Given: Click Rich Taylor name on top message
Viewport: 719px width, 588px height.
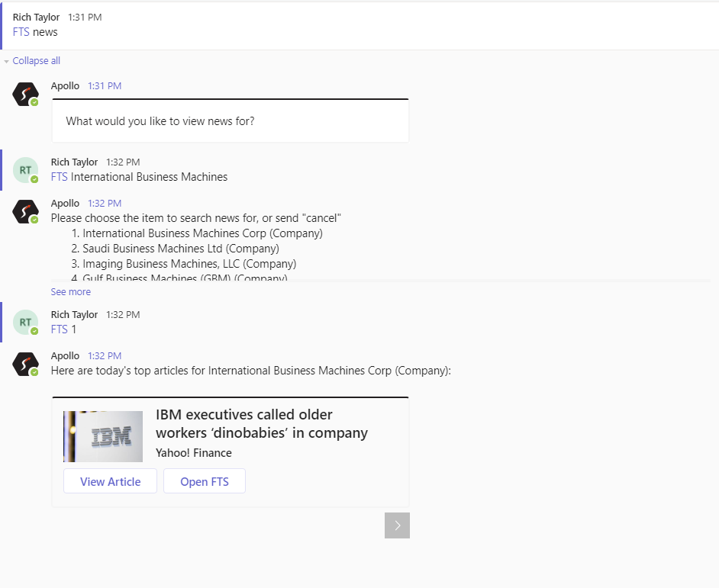Looking at the screenshot, I should tap(36, 17).
